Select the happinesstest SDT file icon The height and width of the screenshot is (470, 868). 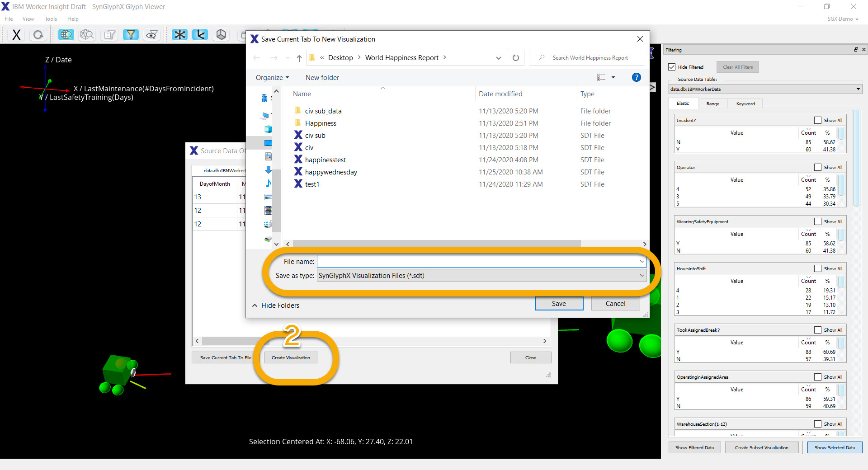pos(298,160)
